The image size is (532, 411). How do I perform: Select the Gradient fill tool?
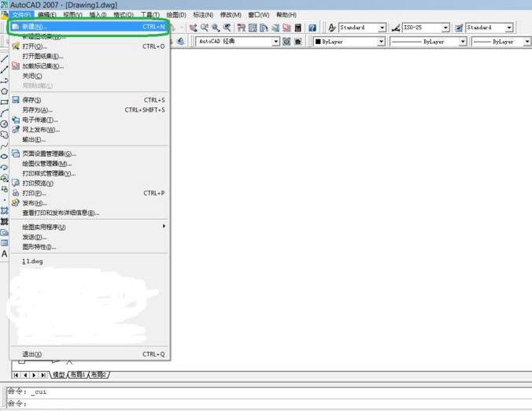pos(4,221)
